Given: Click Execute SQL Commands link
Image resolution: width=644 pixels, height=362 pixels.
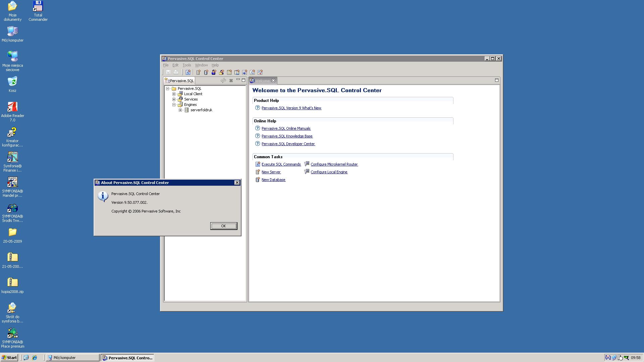Looking at the screenshot, I should click(x=281, y=164).
